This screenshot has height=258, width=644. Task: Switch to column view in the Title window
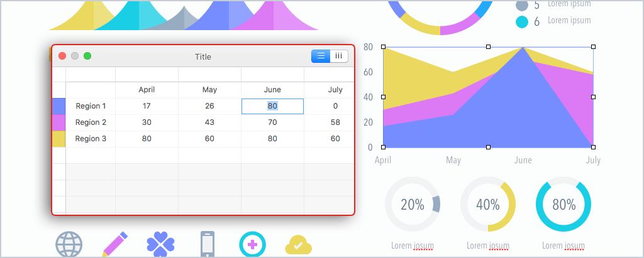pos(339,56)
